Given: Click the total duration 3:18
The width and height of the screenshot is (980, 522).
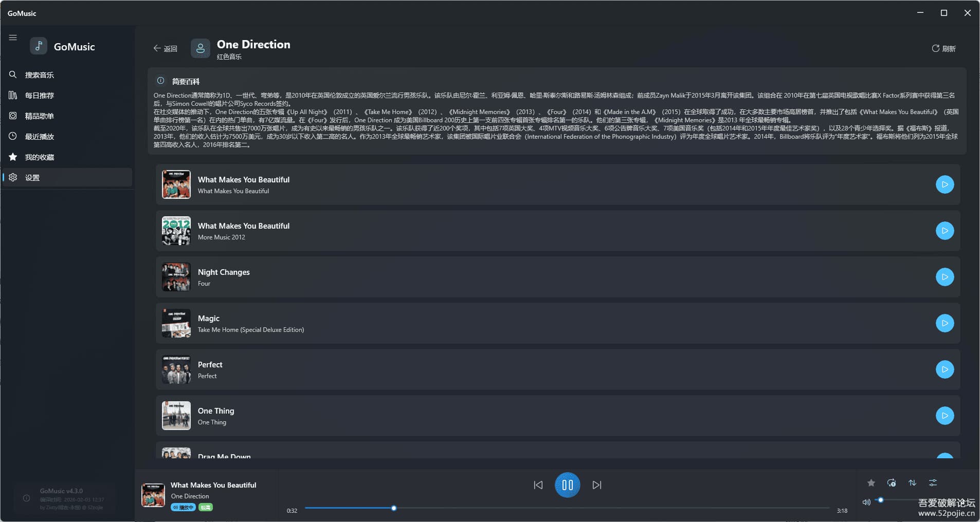Looking at the screenshot, I should point(842,511).
